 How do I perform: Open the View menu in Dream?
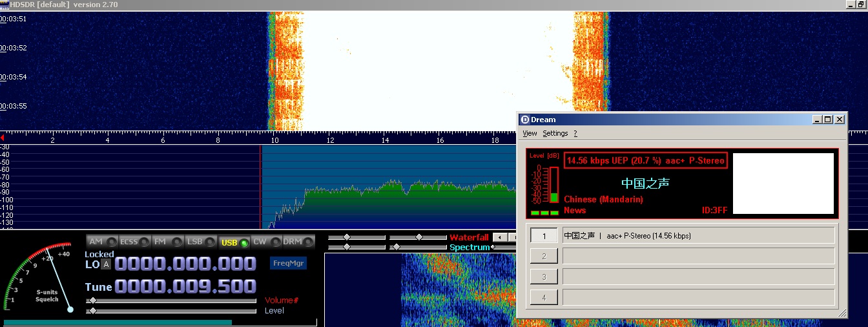530,133
